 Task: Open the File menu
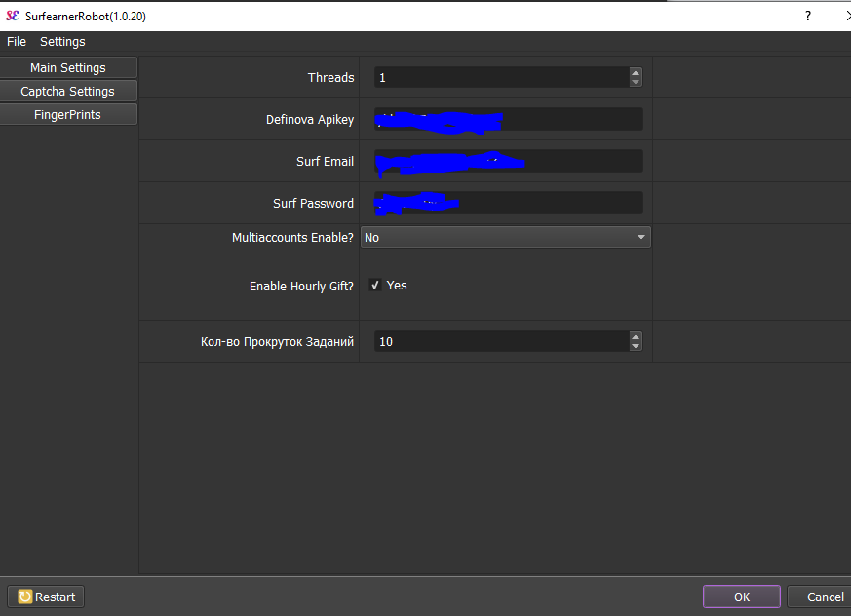(x=17, y=42)
